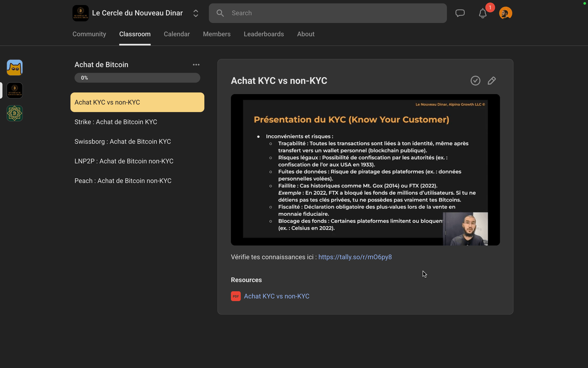Viewport: 588px width, 368px height.
Task: Open the notifications bell
Action: 483,13
